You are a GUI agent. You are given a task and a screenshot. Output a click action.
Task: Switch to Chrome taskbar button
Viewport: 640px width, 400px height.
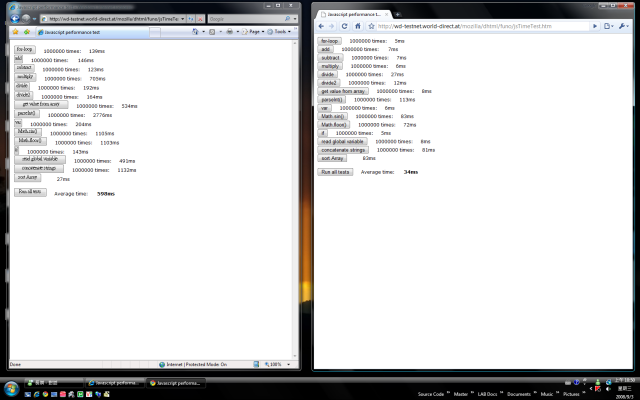coord(176,383)
